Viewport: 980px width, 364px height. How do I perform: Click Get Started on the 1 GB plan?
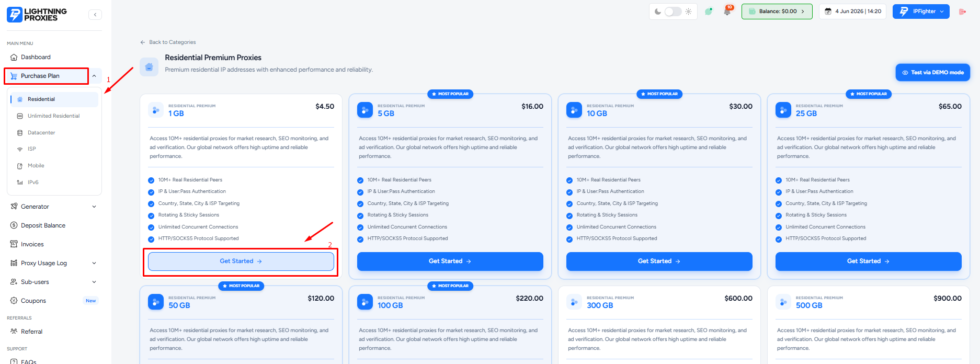tap(241, 261)
